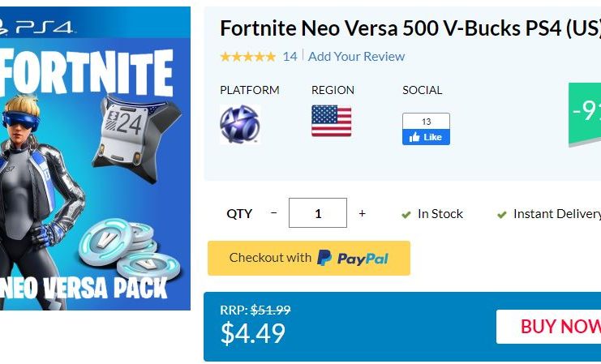Decrease quantity with the minus button
The width and height of the screenshot is (601, 364).
point(273,212)
